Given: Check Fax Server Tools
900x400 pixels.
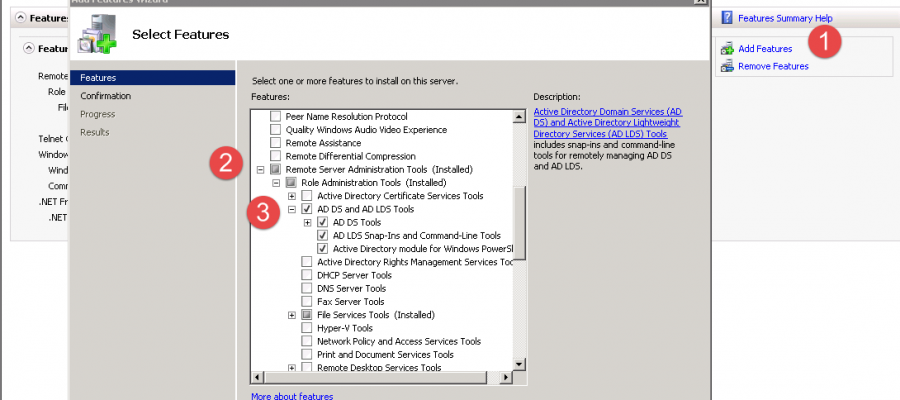Looking at the screenshot, I should pos(307,301).
